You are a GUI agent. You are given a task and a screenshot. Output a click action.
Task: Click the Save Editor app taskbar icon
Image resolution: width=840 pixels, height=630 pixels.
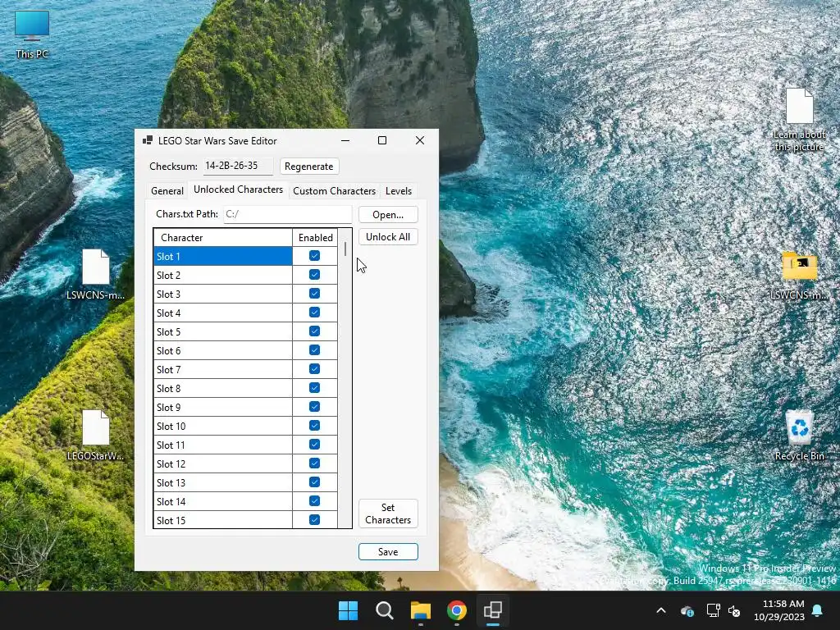492,610
